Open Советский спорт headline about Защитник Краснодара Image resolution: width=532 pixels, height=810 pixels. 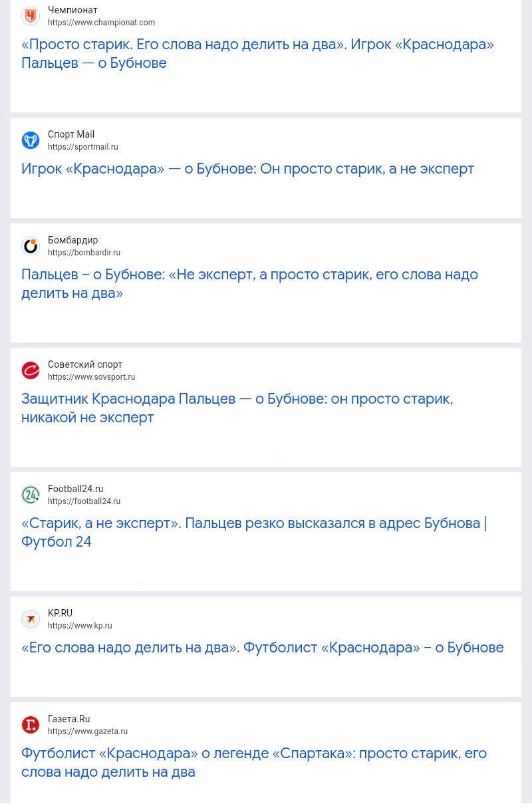point(237,408)
